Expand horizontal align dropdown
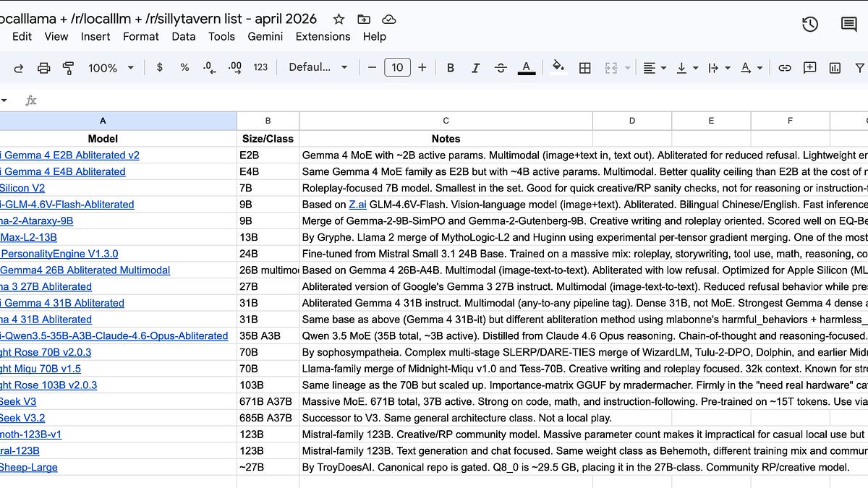The width and height of the screenshot is (868, 488). 654,67
